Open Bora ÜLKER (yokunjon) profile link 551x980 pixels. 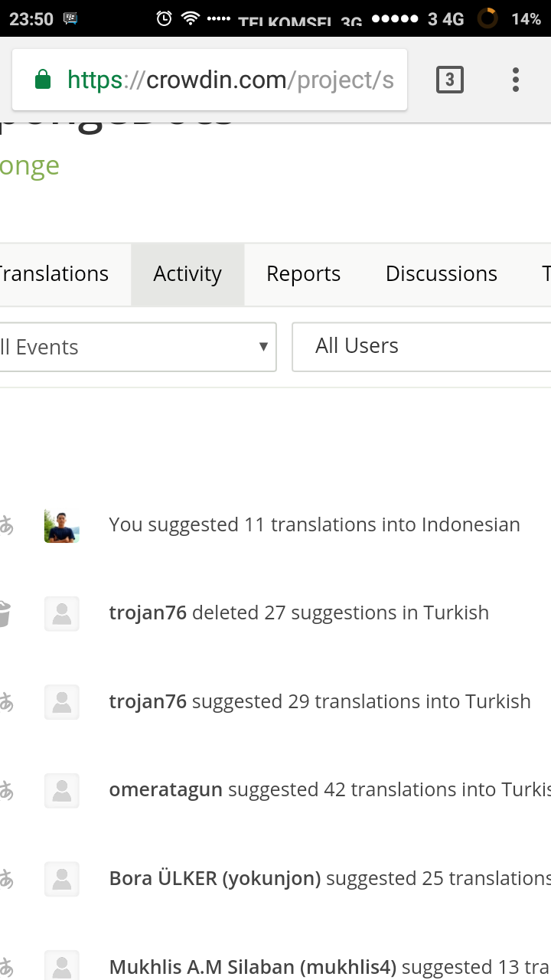tap(215, 878)
